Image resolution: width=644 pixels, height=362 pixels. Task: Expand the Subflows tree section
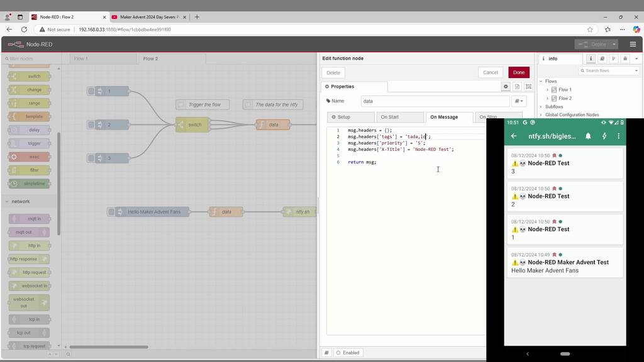[541, 107]
